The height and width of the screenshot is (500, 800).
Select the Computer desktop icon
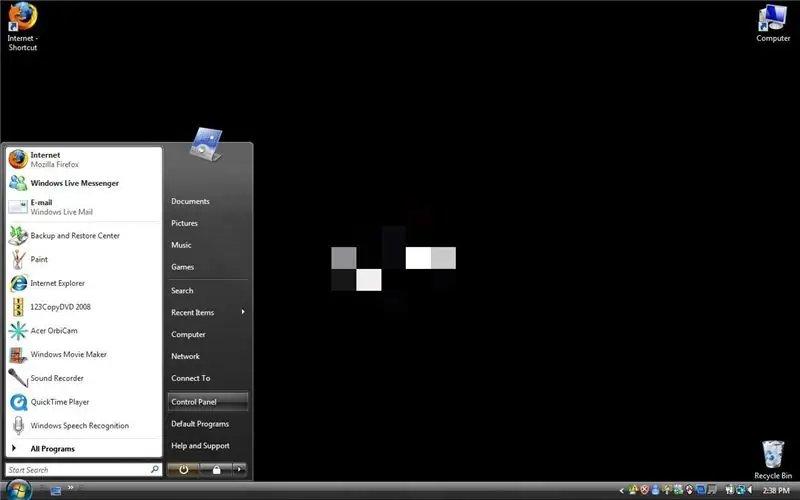(x=773, y=23)
